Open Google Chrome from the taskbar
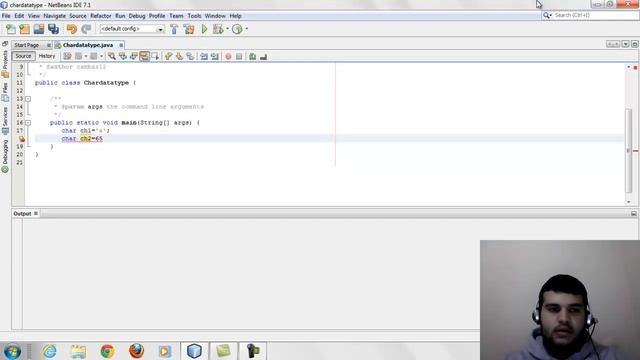The image size is (640, 360). (107, 351)
